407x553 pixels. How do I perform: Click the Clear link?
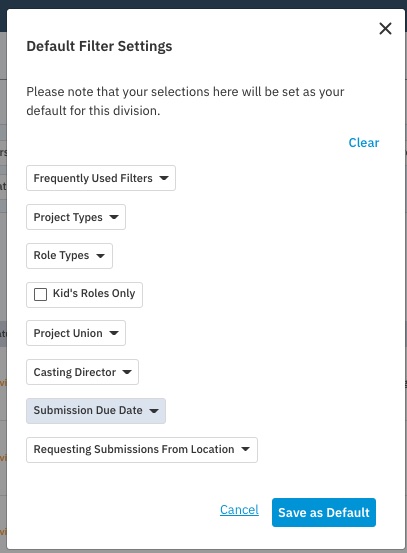(x=364, y=142)
